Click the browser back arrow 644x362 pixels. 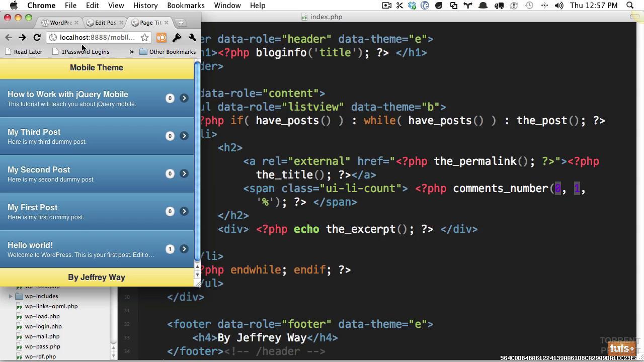(9, 37)
